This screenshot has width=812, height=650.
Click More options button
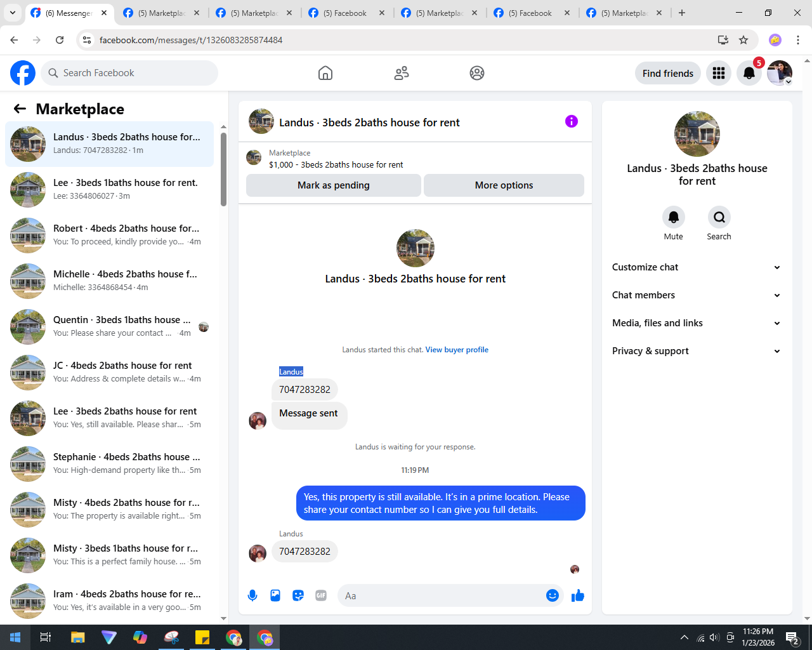coord(504,185)
